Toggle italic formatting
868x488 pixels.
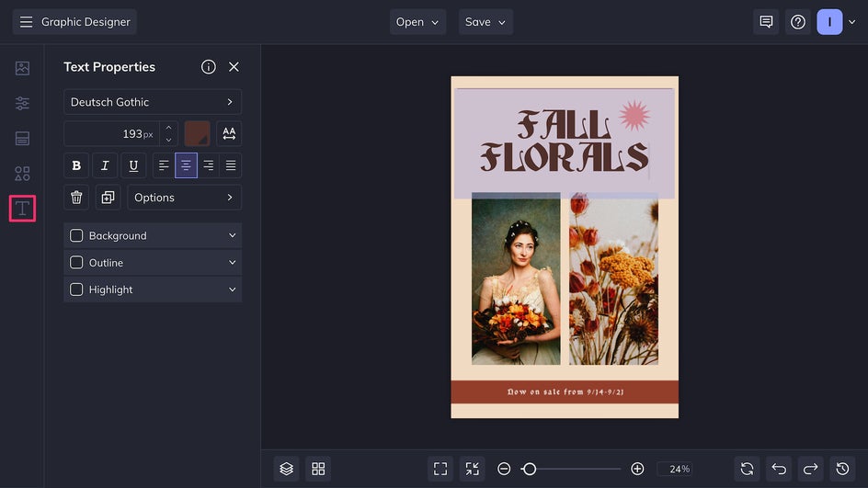(x=105, y=165)
